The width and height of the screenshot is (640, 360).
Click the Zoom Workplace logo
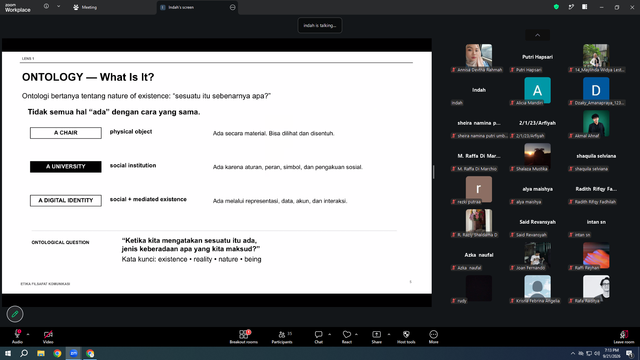[x=18, y=8]
